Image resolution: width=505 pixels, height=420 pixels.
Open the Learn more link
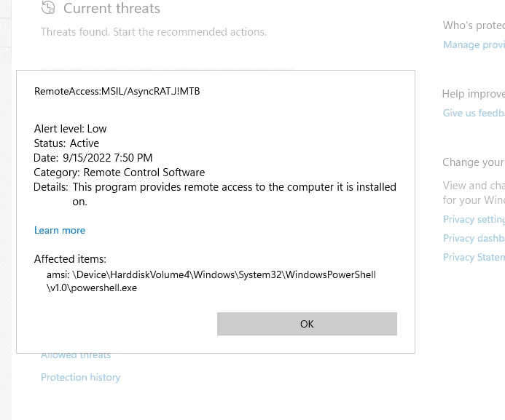60,230
